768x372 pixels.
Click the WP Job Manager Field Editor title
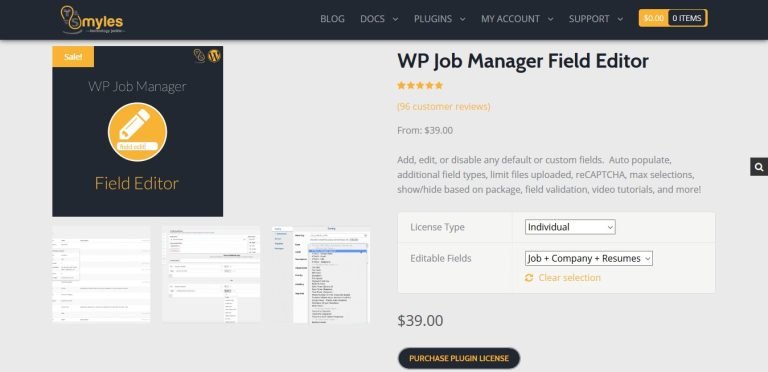[523, 61]
